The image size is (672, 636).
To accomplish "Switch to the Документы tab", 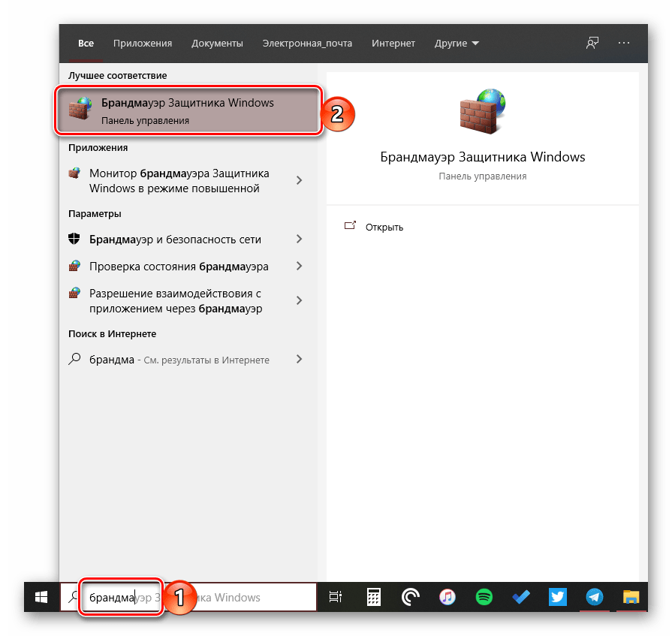I will click(217, 44).
